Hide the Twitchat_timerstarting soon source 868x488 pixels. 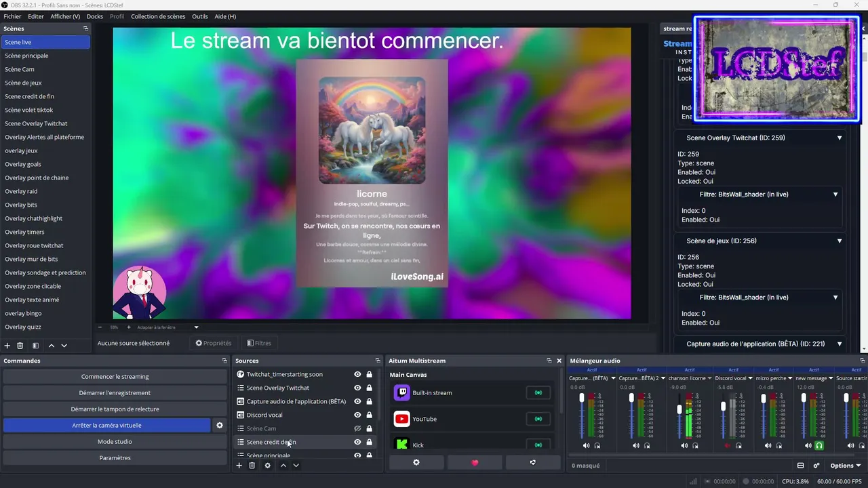[x=357, y=374]
